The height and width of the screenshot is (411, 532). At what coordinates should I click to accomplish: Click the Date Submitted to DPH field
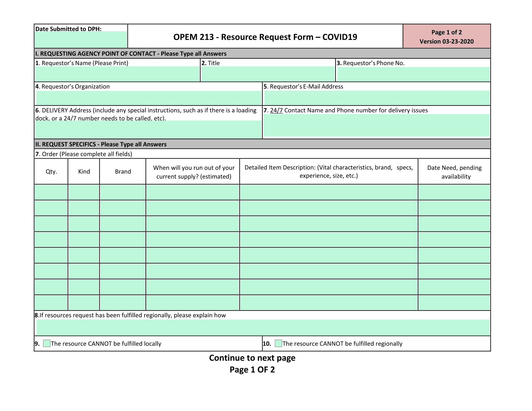[x=81, y=40]
